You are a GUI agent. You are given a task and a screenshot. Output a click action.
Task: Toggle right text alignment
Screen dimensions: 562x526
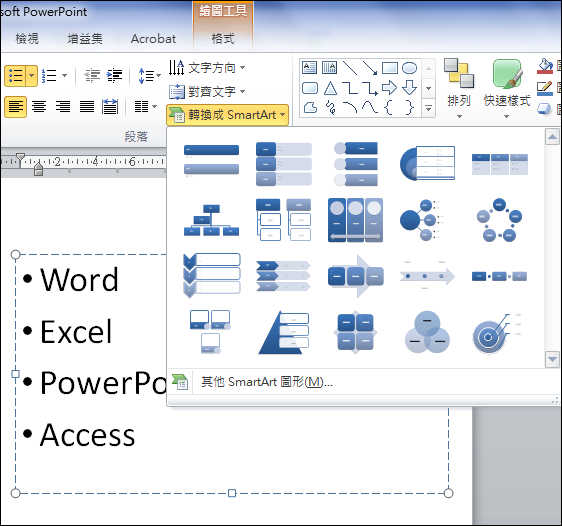pos(63,107)
